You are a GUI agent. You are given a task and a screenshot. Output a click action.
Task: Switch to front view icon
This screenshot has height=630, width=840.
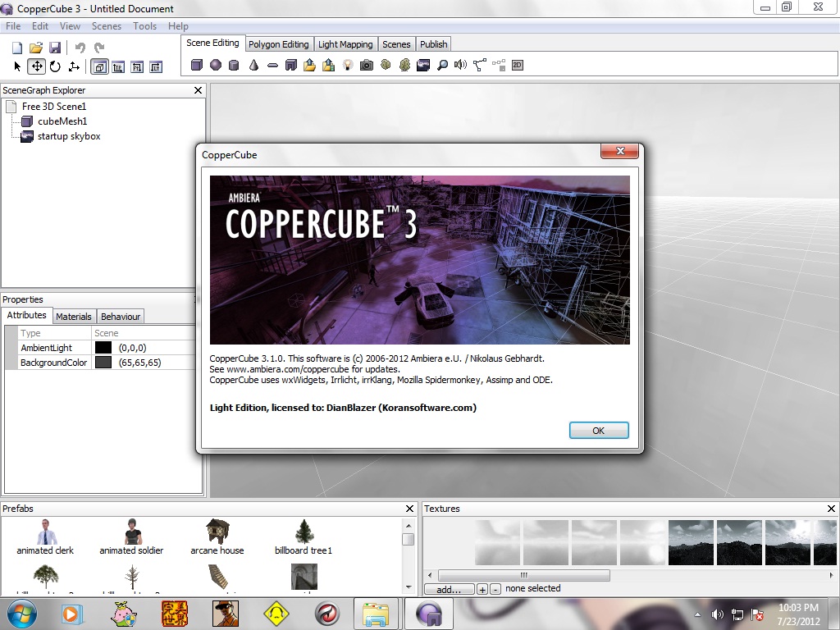137,67
